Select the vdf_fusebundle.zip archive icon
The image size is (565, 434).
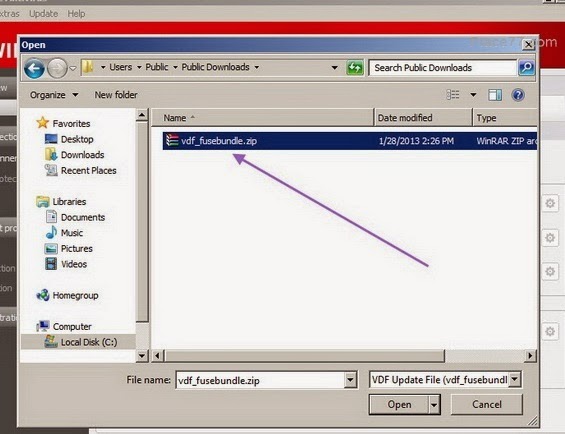(172, 141)
